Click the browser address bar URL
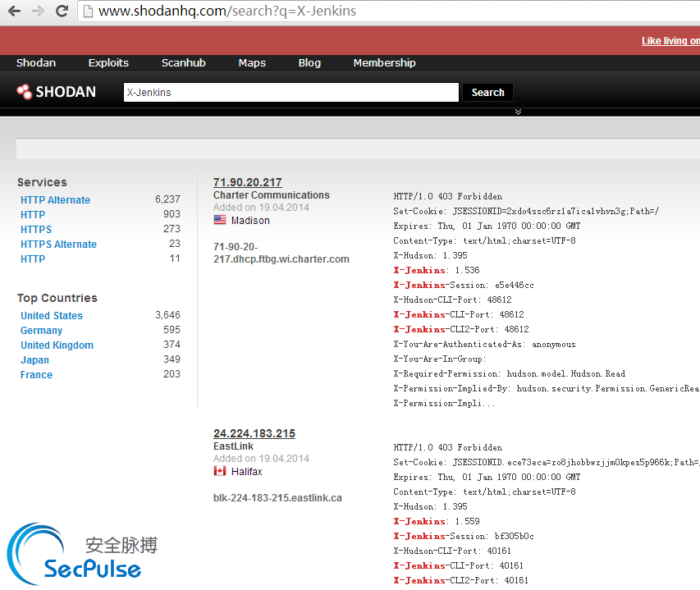 (x=227, y=11)
